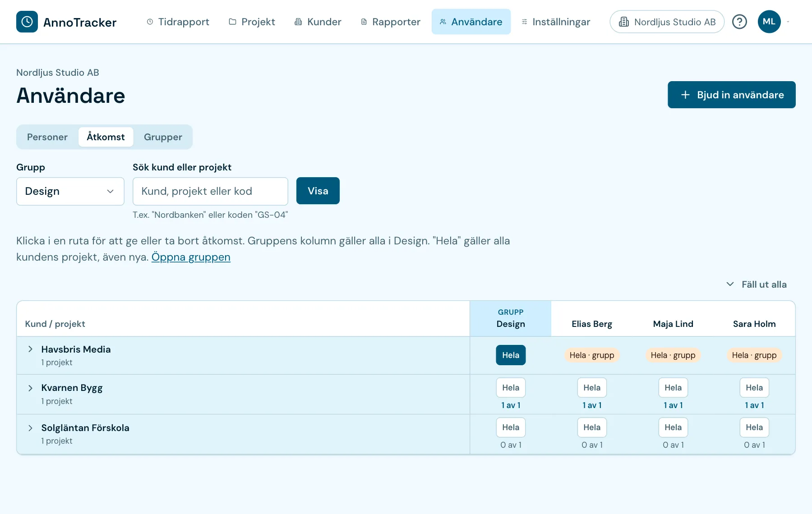Open the Rapporter menu item
The width and height of the screenshot is (812, 514).
pos(391,22)
